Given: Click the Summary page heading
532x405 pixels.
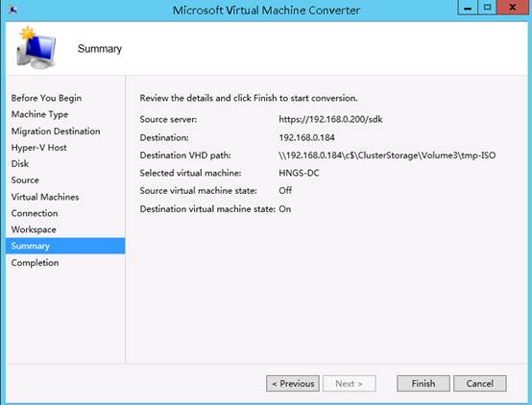Looking at the screenshot, I should tap(100, 49).
